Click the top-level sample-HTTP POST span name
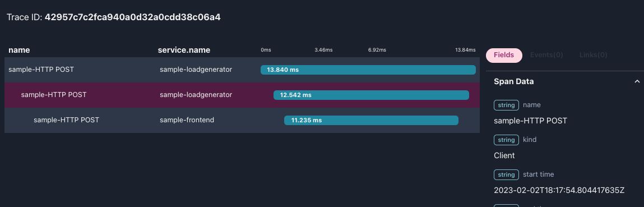 41,70
